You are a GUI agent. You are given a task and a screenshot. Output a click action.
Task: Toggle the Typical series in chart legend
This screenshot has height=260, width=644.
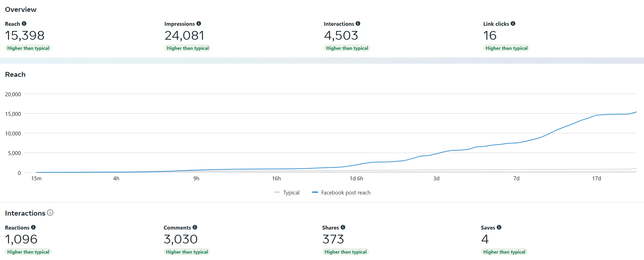(x=287, y=192)
